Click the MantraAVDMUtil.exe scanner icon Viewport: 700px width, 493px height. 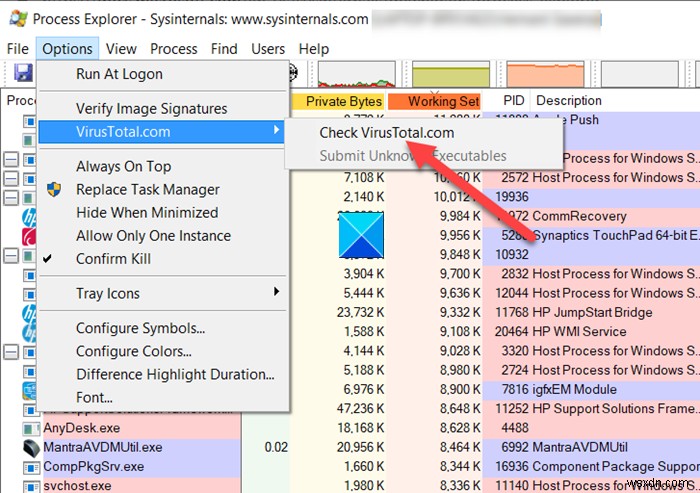(31, 448)
